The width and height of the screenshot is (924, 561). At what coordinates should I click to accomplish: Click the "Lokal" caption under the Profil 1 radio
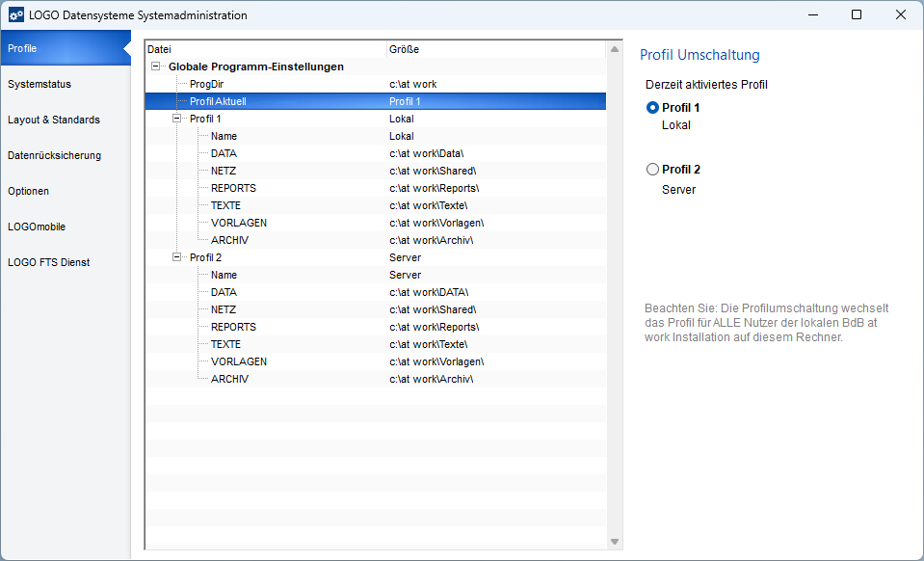point(676,125)
